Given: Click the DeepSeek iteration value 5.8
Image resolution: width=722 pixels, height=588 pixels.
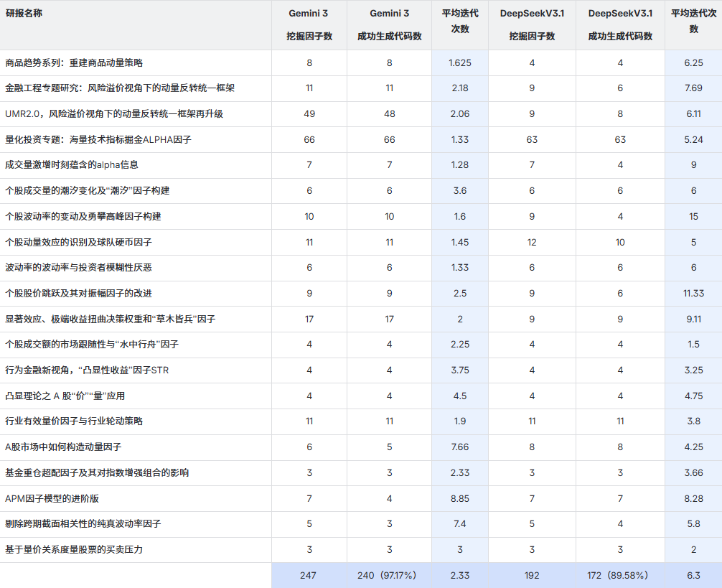Looking at the screenshot, I should click(x=693, y=524).
